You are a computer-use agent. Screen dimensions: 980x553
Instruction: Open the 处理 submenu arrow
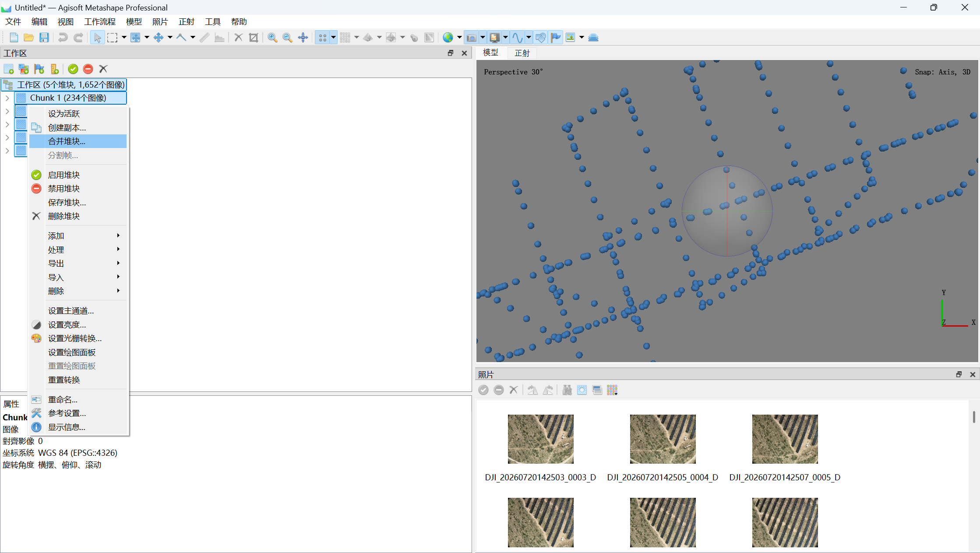click(x=118, y=249)
